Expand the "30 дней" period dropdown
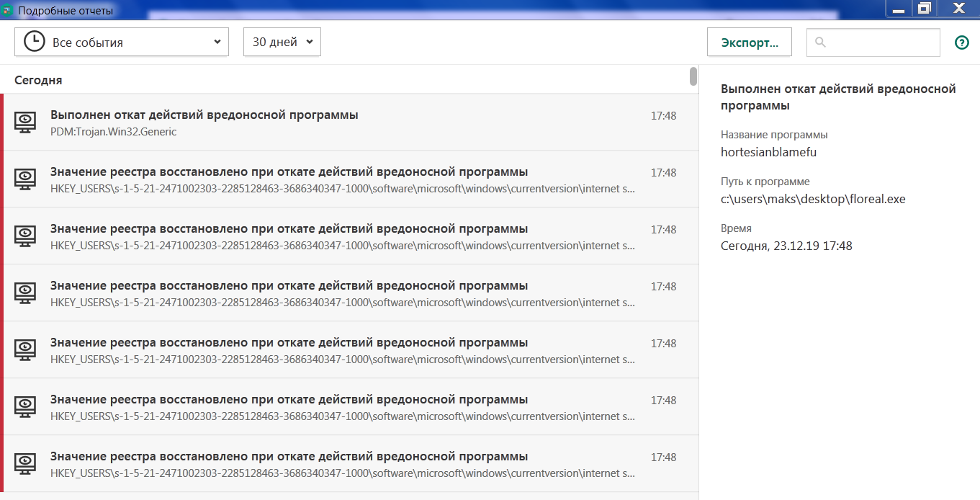Image resolution: width=980 pixels, height=500 pixels. (x=282, y=43)
